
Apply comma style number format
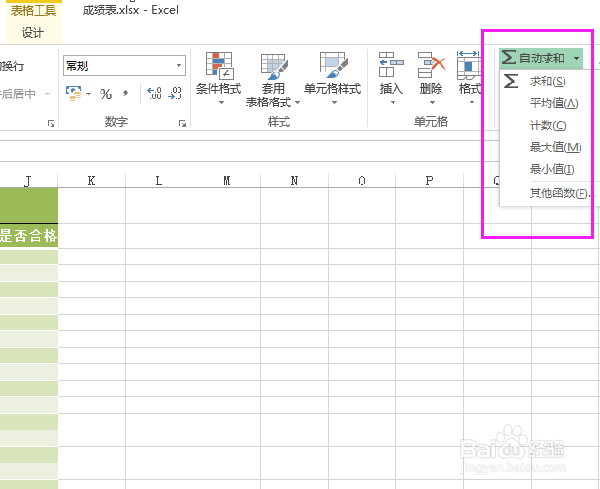click(x=125, y=94)
